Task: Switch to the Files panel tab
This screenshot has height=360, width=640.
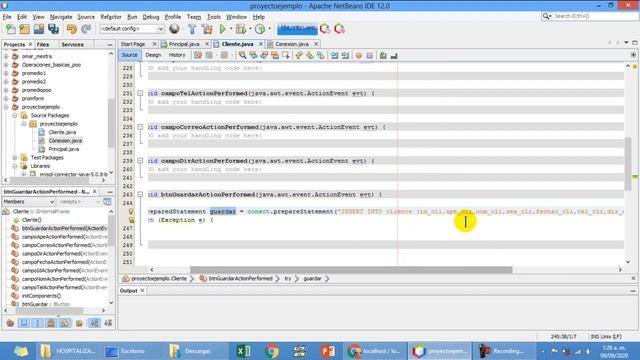Action: 43,44
